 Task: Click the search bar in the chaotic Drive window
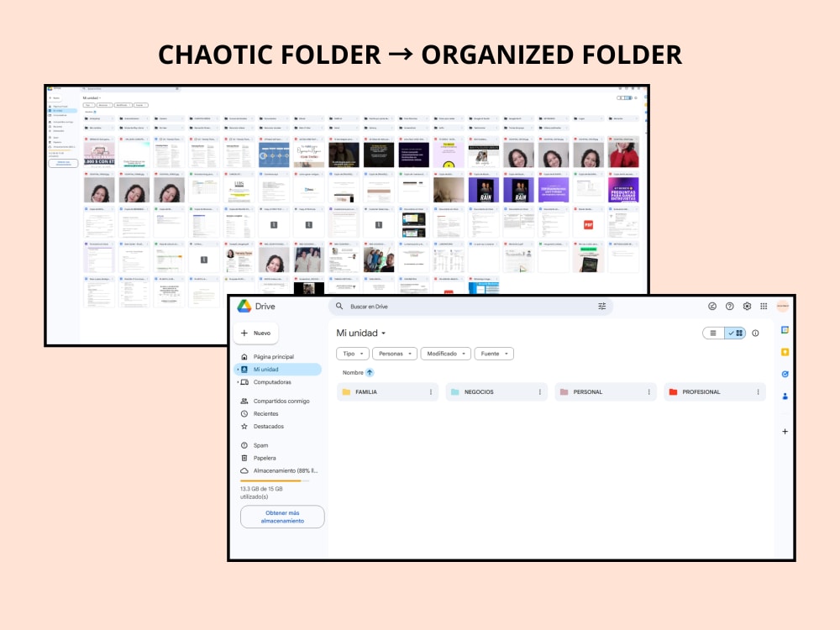130,89
